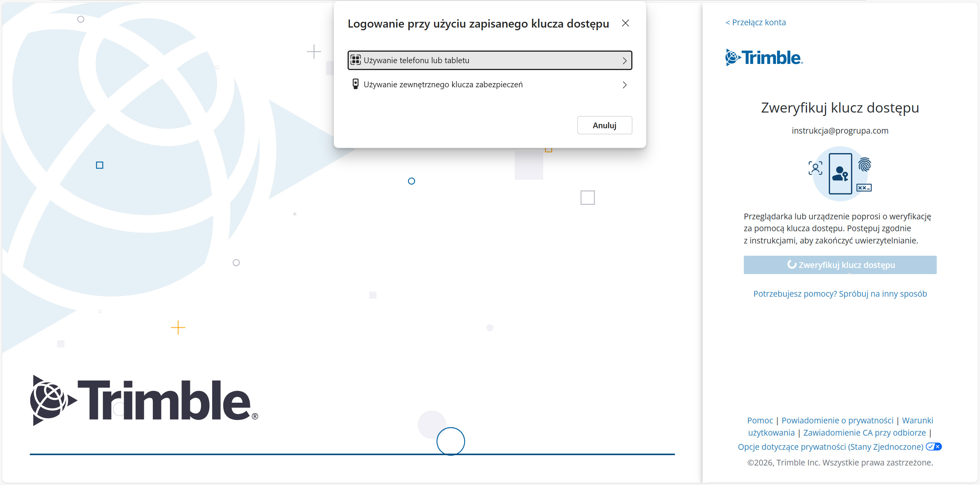Viewport: 980px width, 485px height.
Task: Click the phone or tablet QR icon
Action: click(356, 60)
